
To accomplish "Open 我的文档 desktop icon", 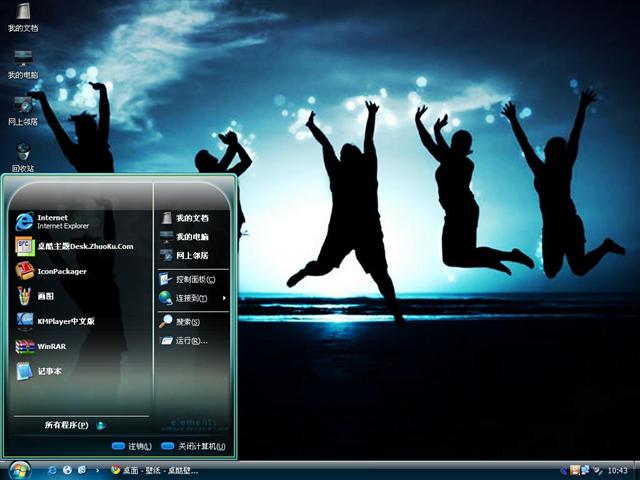I will coord(23,16).
